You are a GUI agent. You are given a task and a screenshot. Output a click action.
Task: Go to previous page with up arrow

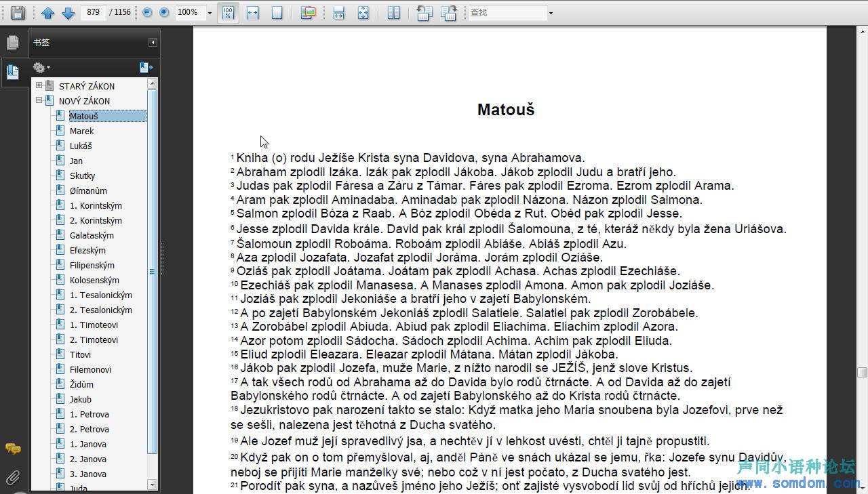(x=47, y=12)
